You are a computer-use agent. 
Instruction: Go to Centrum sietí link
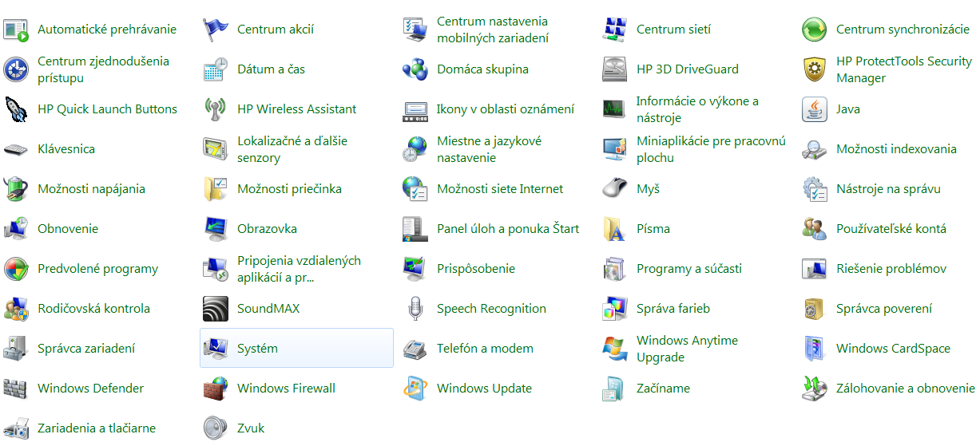pos(673,30)
